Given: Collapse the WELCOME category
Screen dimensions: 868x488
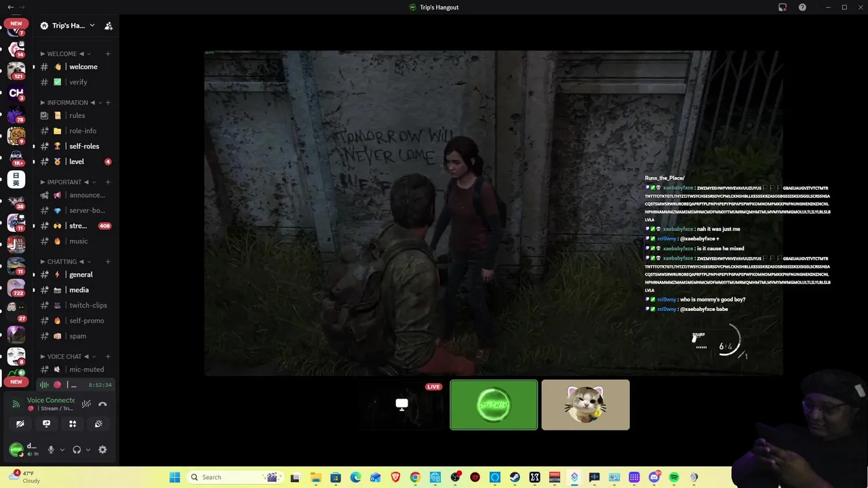Looking at the screenshot, I should (x=65, y=54).
